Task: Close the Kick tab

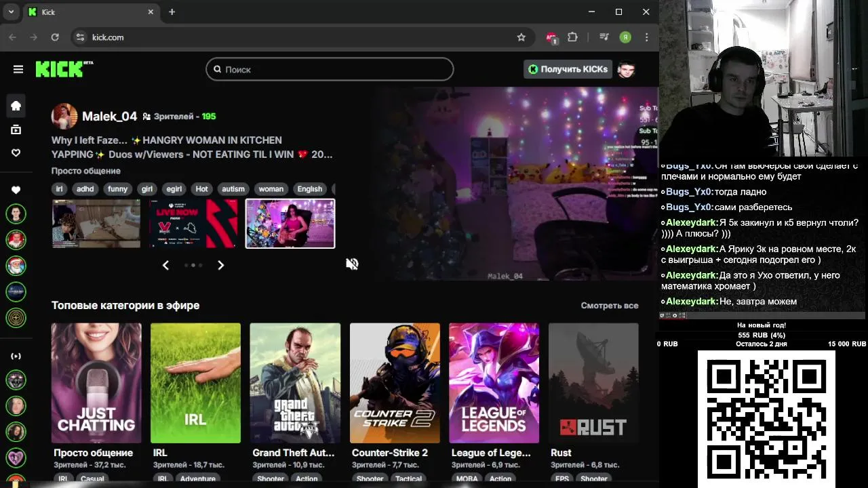Action: click(151, 12)
